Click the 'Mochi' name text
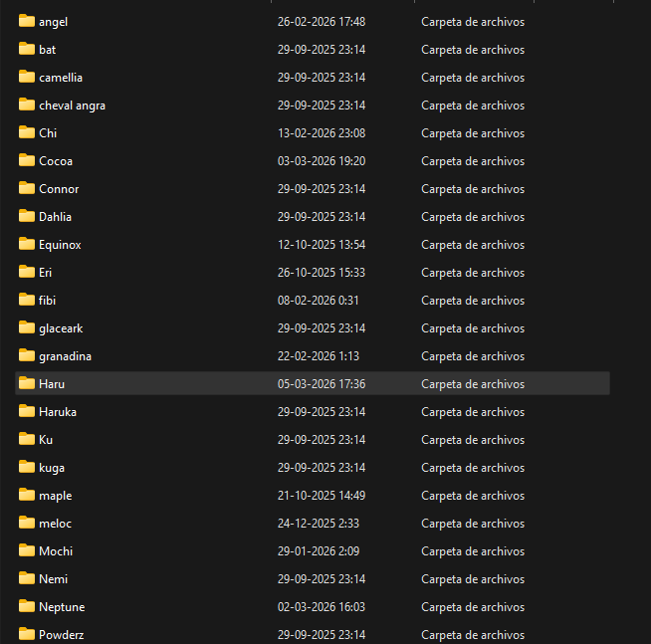Screen dimensions: 651x644 click(56, 551)
